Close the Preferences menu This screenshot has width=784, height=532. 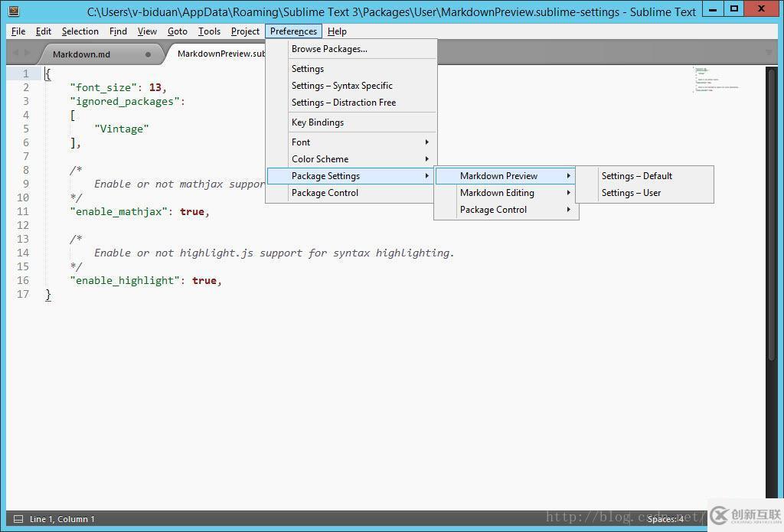[x=293, y=31]
